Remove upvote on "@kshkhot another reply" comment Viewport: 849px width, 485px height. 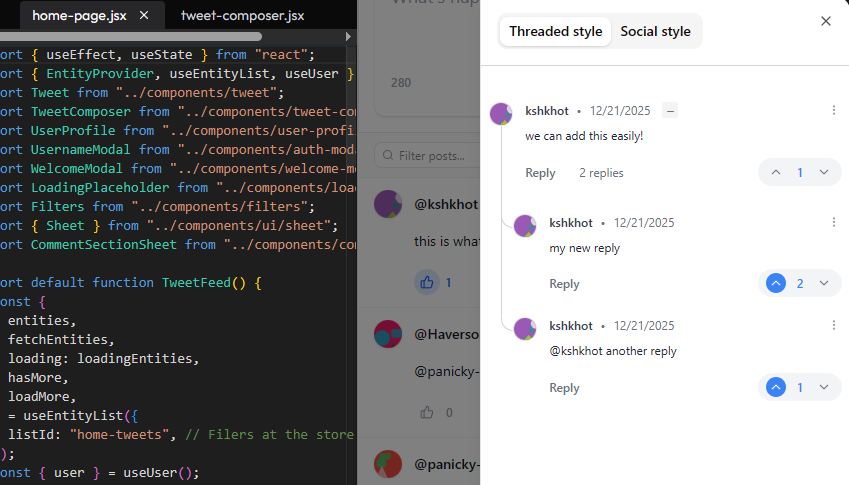(x=776, y=387)
